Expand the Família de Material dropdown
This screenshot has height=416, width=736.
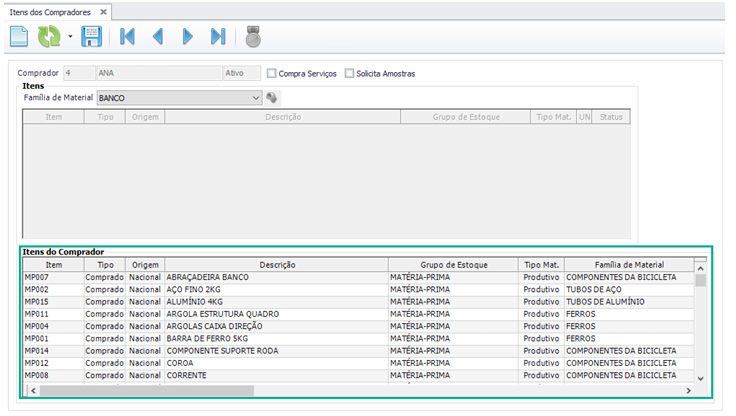(x=256, y=98)
